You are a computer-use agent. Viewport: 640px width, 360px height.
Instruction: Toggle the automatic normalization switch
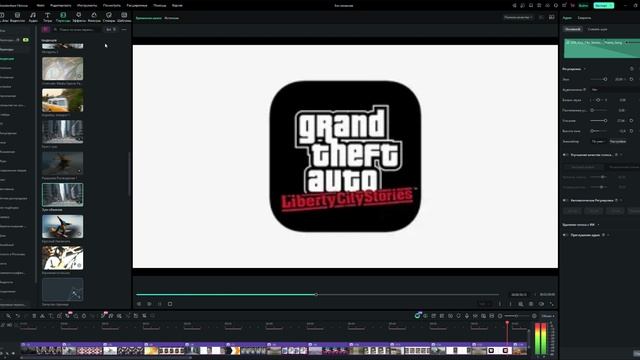[x=565, y=200]
